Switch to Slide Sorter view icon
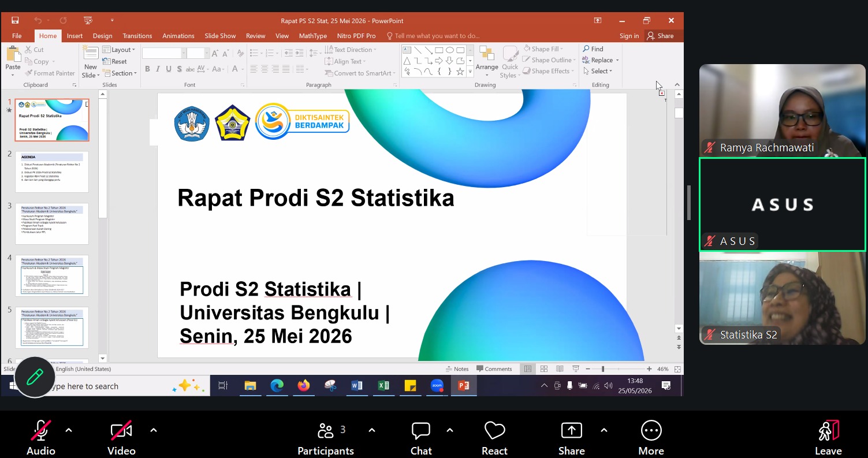 pos(543,368)
